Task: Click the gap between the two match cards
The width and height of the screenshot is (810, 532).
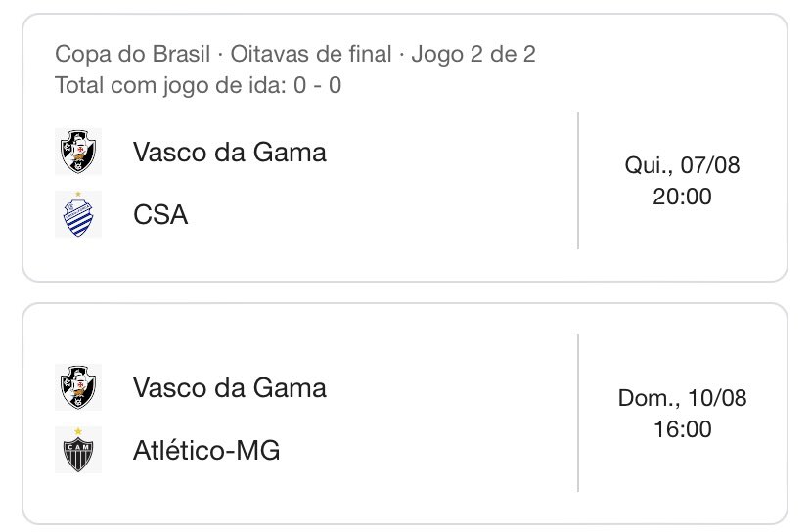Action: click(x=405, y=293)
